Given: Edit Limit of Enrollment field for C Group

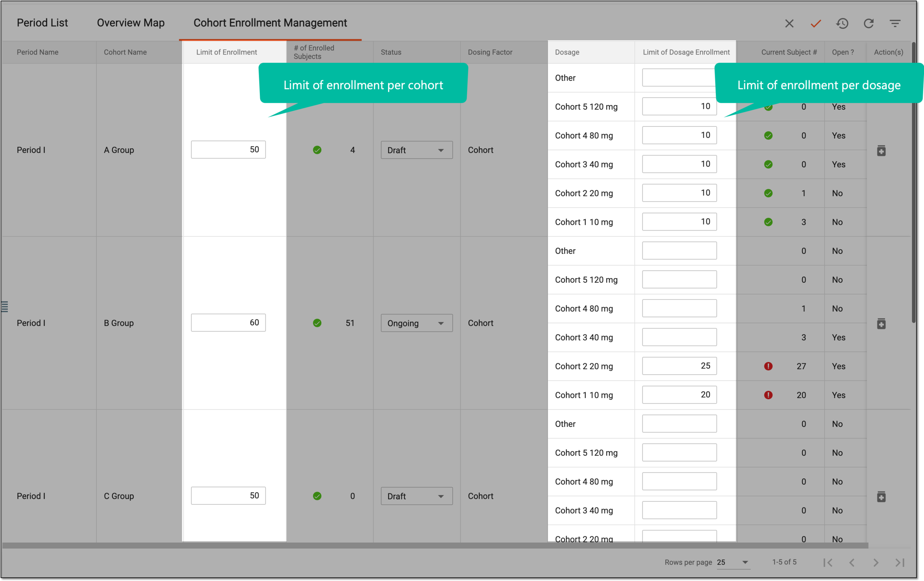Looking at the screenshot, I should 228,496.
